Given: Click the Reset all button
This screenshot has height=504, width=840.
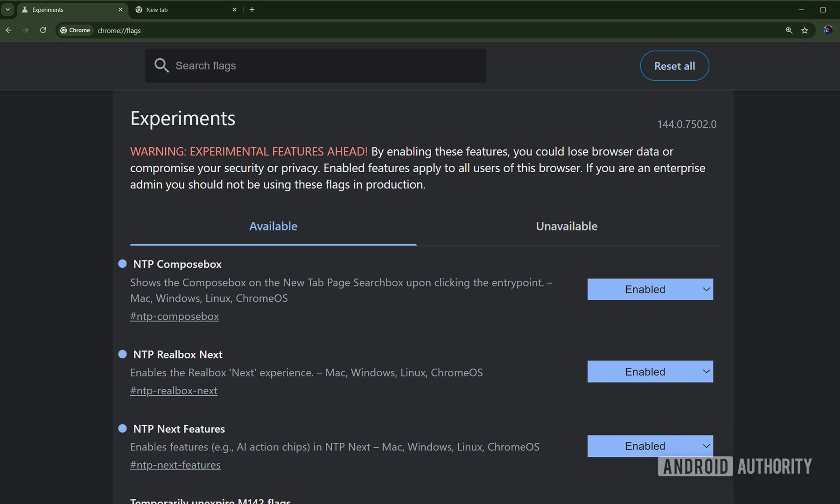Looking at the screenshot, I should (x=674, y=66).
